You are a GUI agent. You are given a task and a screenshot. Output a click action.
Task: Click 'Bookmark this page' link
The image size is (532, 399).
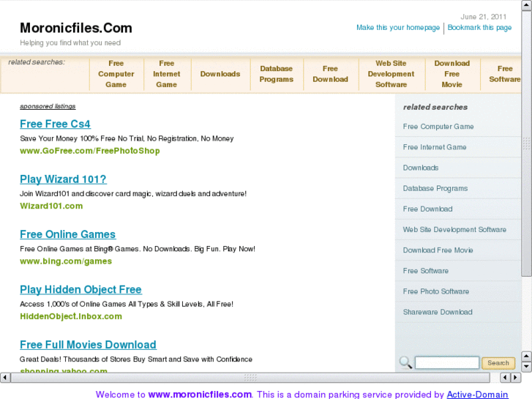point(479,28)
